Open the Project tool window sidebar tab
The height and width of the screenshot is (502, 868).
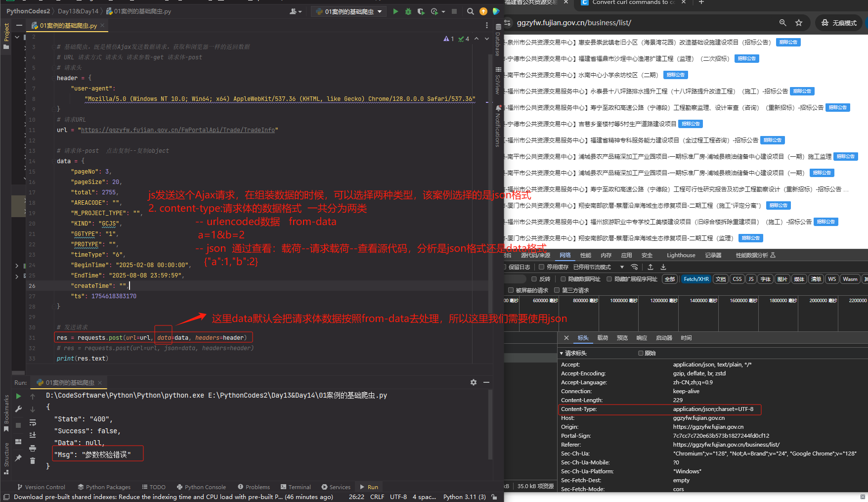(x=6, y=36)
